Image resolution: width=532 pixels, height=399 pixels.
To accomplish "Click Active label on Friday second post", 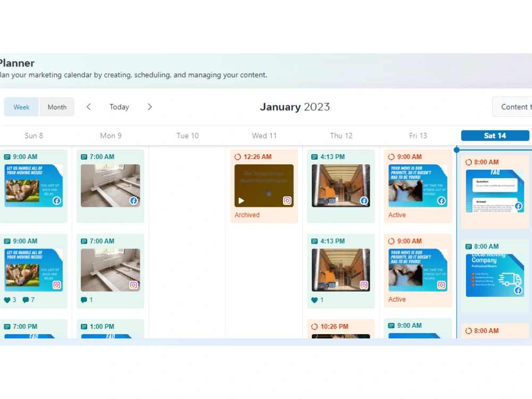I will (x=397, y=300).
